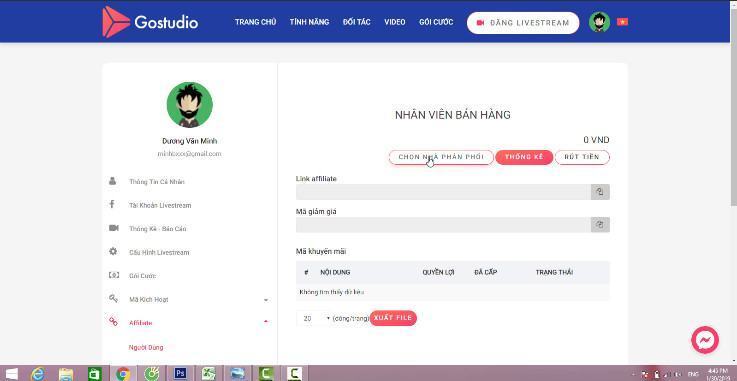Open the ĐỐI TÁC menu item
The width and height of the screenshot is (737, 381).
(357, 22)
